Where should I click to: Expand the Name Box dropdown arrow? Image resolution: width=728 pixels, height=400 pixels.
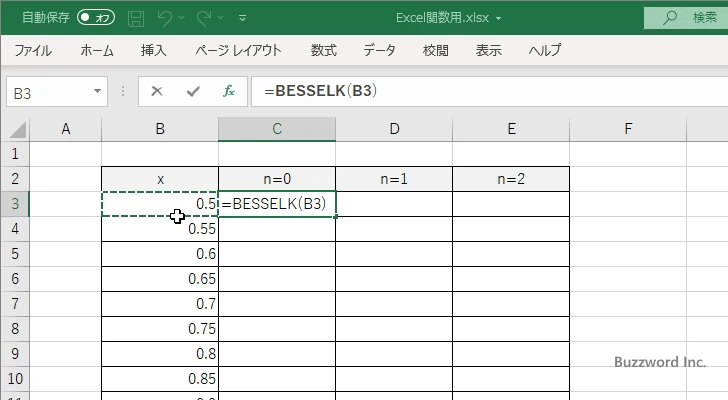tap(98, 91)
